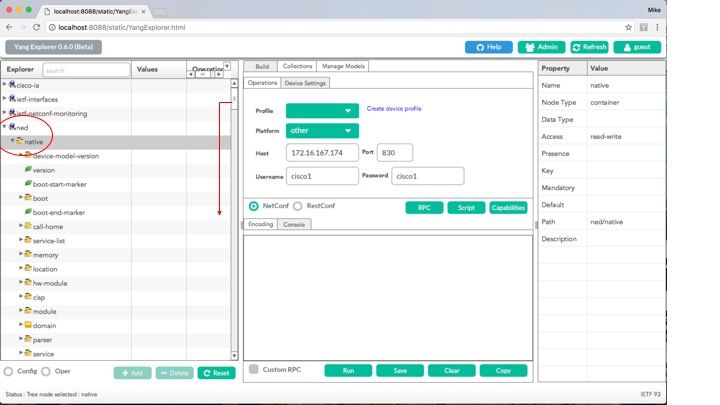Switch to the Build tab
This screenshot has height=405, width=720.
pyautogui.click(x=262, y=66)
